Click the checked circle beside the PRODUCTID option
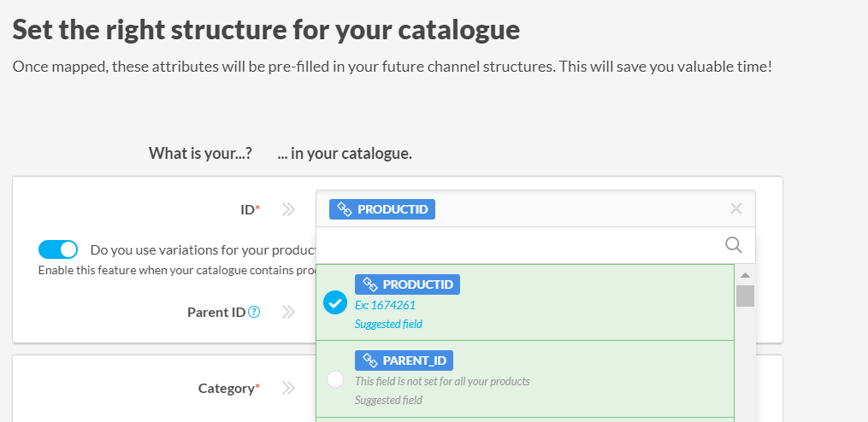This screenshot has height=422, width=868. [x=335, y=303]
